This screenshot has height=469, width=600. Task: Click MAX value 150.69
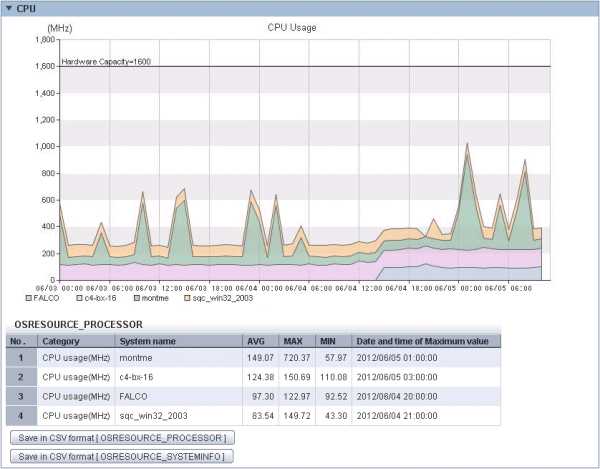pos(297,377)
